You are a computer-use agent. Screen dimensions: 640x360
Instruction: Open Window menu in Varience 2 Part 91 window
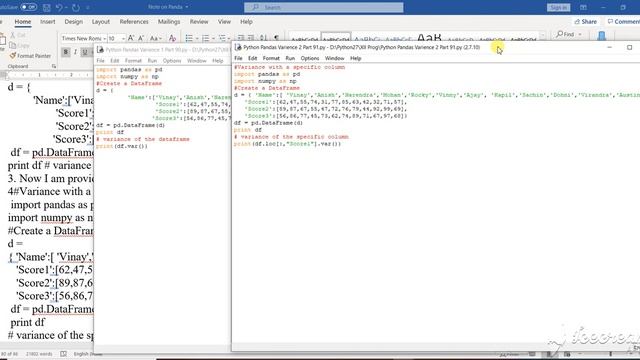point(334,58)
